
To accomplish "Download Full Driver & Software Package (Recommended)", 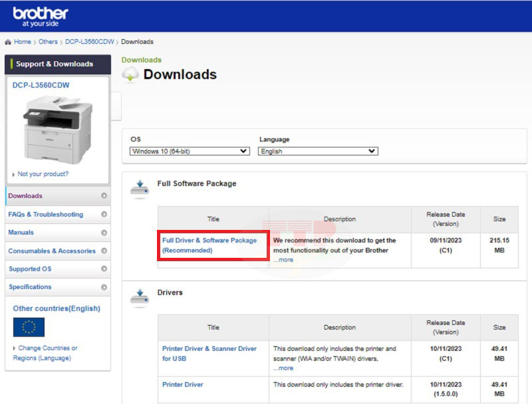I will click(x=209, y=245).
